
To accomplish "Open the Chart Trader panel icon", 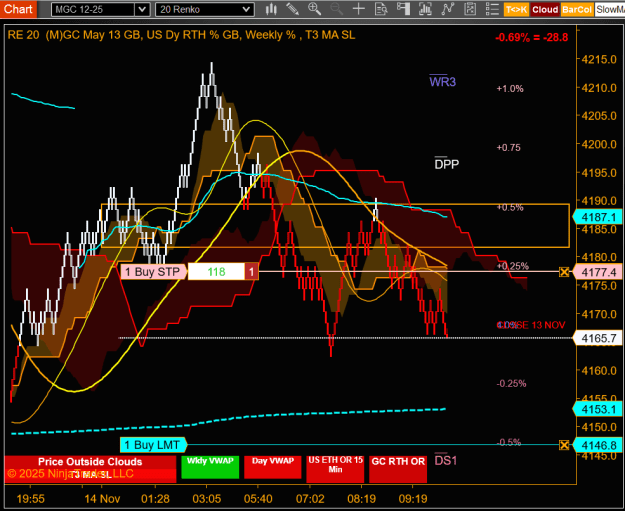I will click(x=403, y=9).
